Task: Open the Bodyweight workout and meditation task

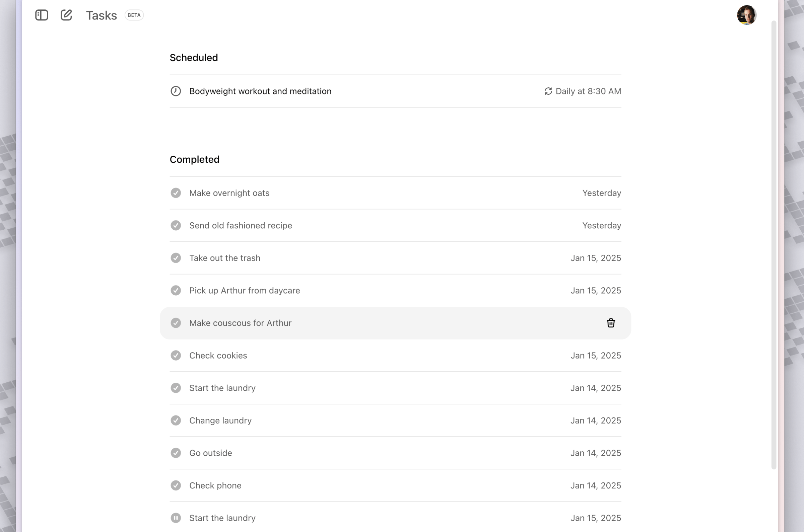Action: [x=260, y=91]
